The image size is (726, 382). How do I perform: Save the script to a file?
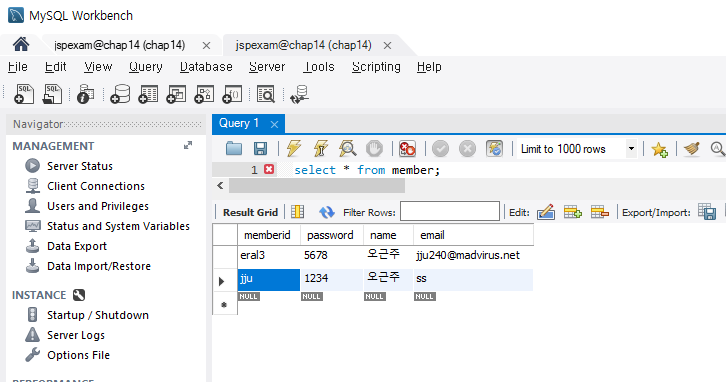pos(260,149)
